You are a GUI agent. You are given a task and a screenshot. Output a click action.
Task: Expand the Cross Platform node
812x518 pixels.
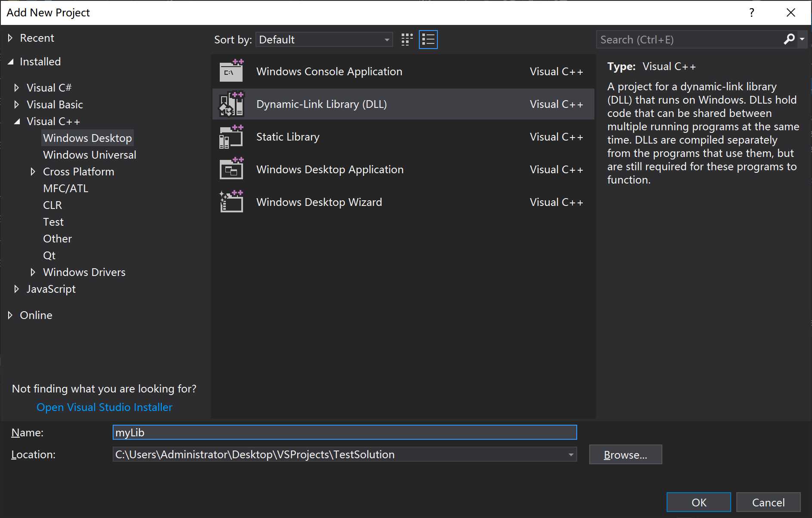tap(33, 172)
